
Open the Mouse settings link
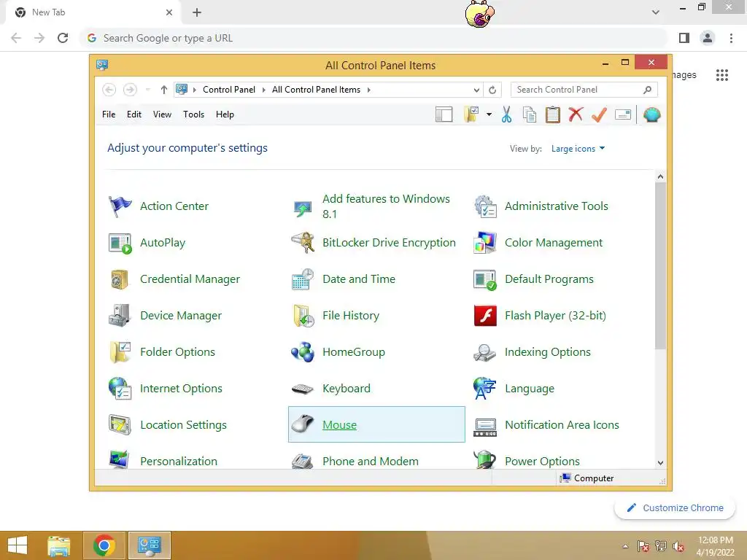point(339,425)
